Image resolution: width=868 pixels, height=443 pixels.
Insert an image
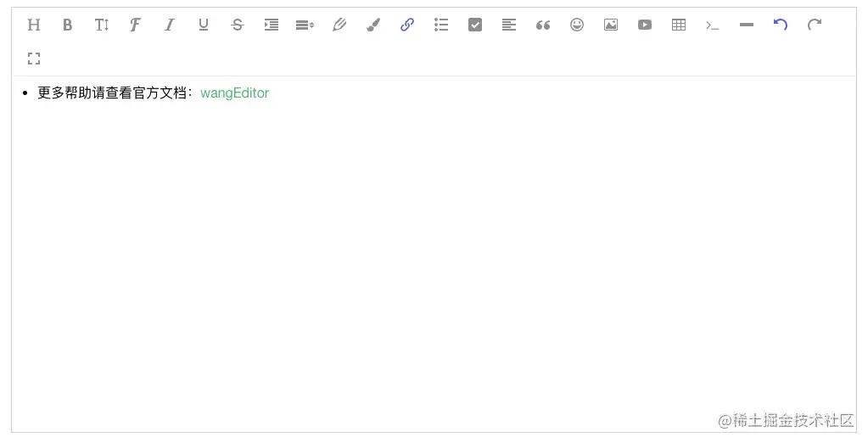[x=611, y=25]
